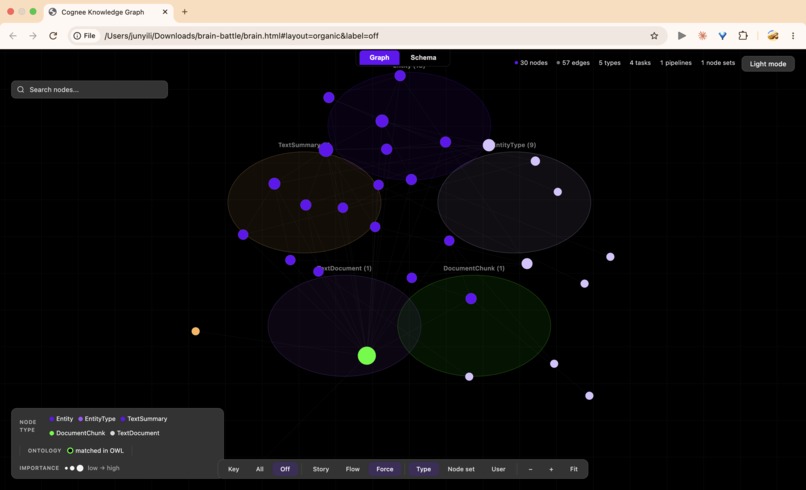Image resolution: width=806 pixels, height=490 pixels.
Task: Color nodes by Type
Action: click(x=424, y=469)
